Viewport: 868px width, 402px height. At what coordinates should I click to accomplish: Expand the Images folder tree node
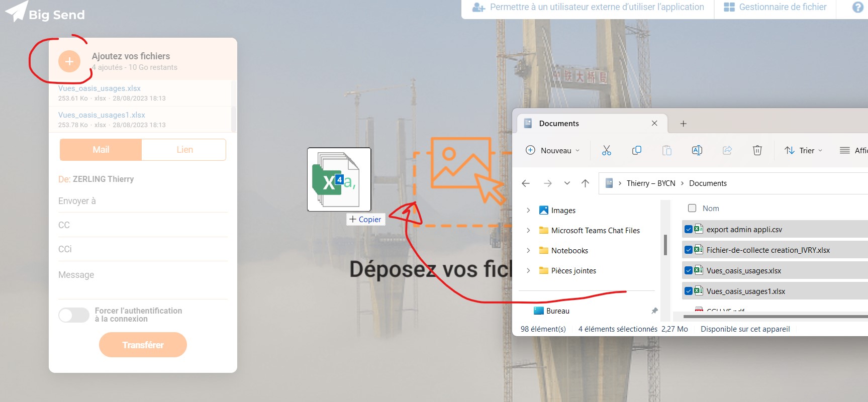(x=528, y=211)
